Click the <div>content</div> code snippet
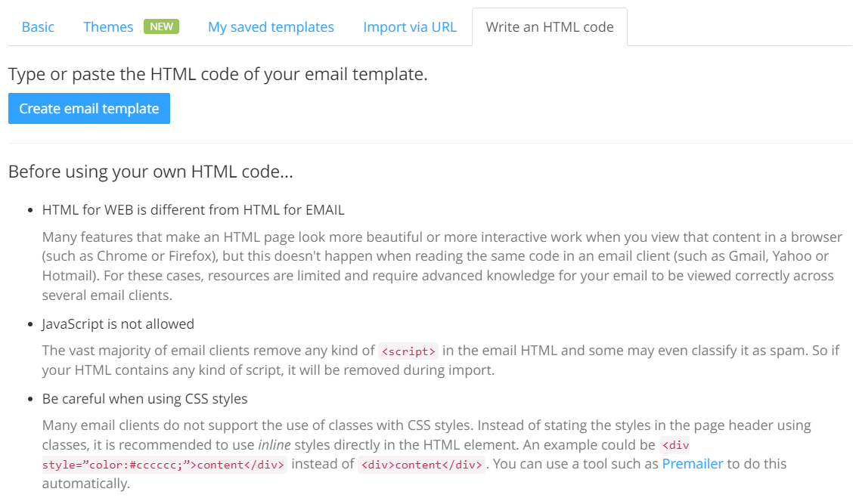Viewport: 856px width, 504px height. (422, 465)
